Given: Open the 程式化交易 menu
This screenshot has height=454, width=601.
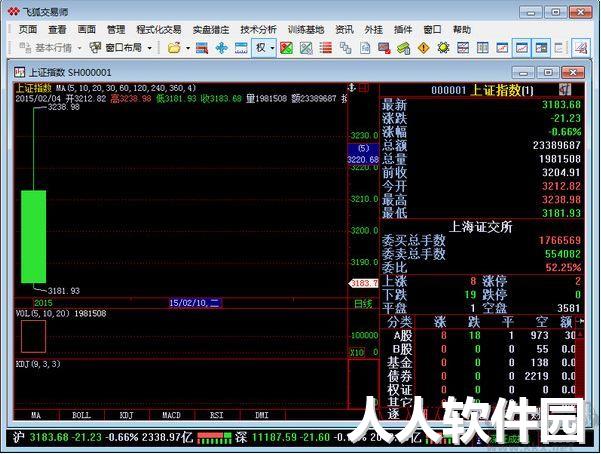Looking at the screenshot, I should [x=159, y=30].
